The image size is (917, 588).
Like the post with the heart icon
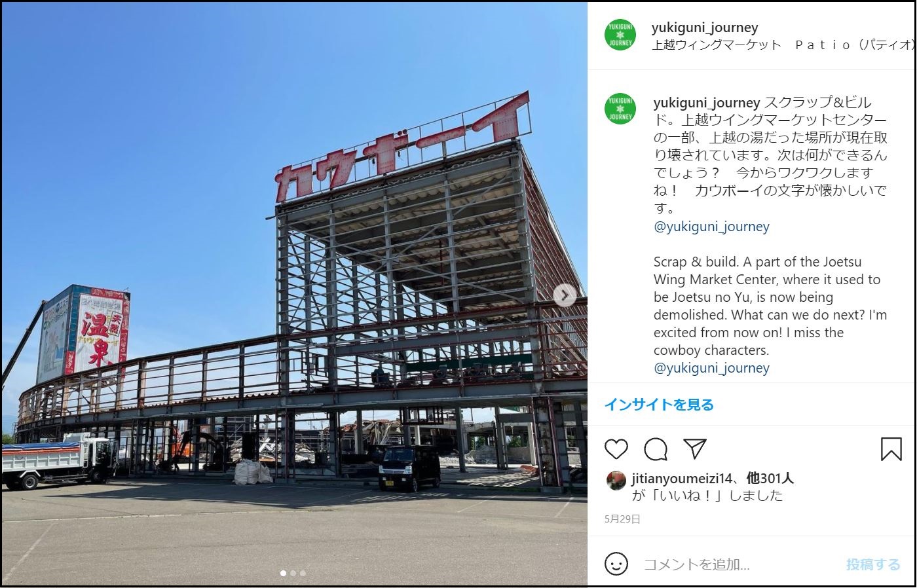tap(616, 449)
